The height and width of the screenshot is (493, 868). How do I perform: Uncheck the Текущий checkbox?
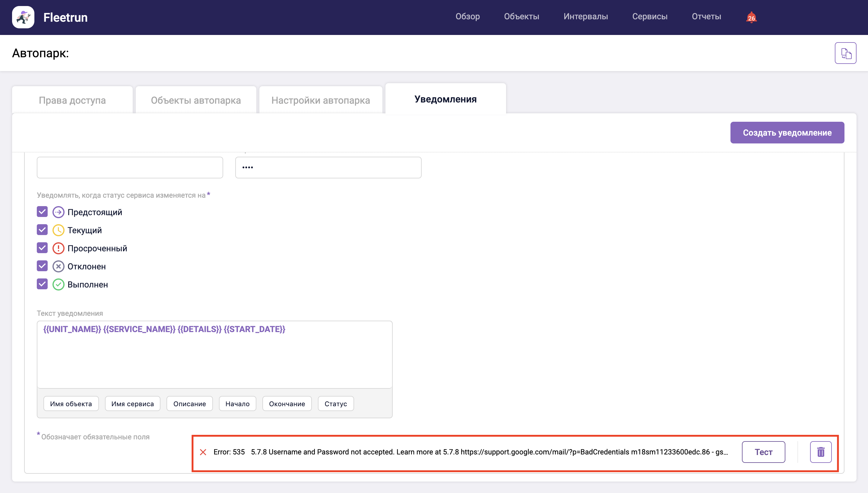pos(42,230)
